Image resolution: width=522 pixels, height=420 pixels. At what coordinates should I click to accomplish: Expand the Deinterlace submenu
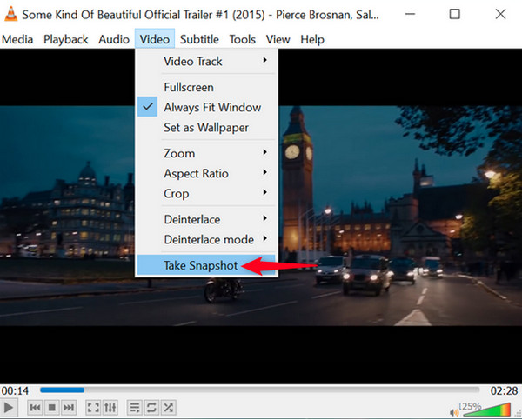tap(206, 219)
